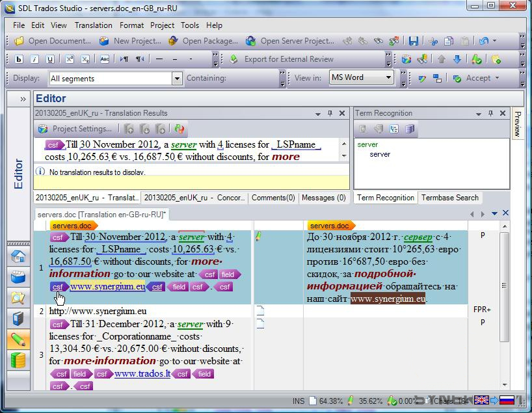The width and height of the screenshot is (532, 413).
Task: Click the Export for External Review icon
Action: (233, 59)
